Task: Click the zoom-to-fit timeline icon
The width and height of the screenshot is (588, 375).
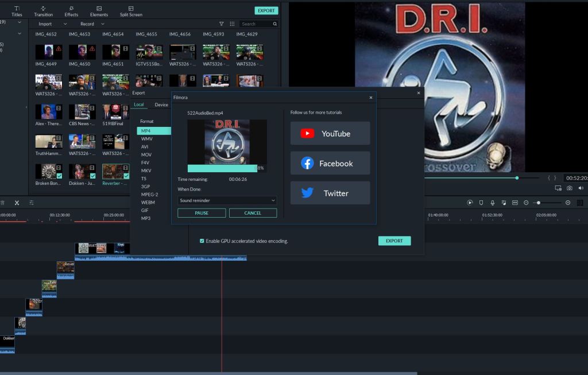Action: (514, 203)
